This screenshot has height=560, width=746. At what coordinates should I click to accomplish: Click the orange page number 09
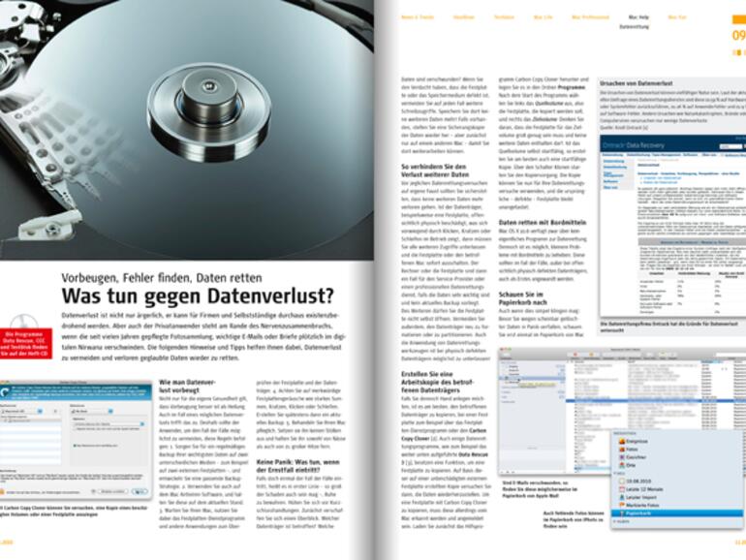pos(738,36)
